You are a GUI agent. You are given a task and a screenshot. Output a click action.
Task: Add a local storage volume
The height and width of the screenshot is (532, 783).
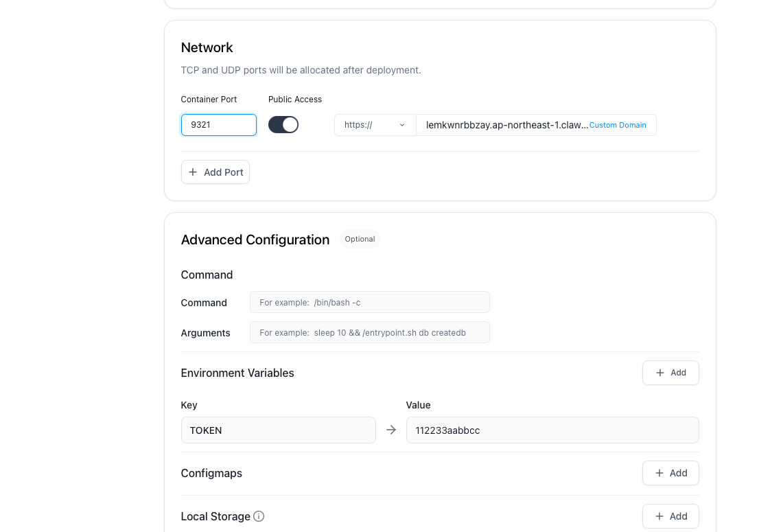click(670, 516)
